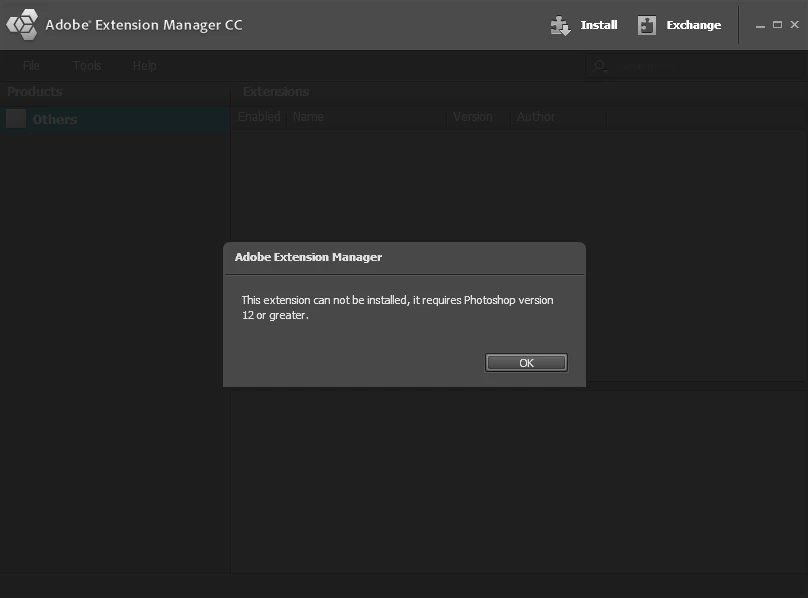Click the Install label in header
808x598 pixels.
click(599, 25)
